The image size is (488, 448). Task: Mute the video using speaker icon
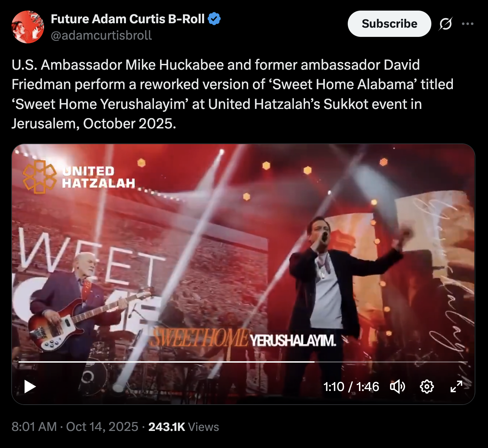(x=397, y=387)
